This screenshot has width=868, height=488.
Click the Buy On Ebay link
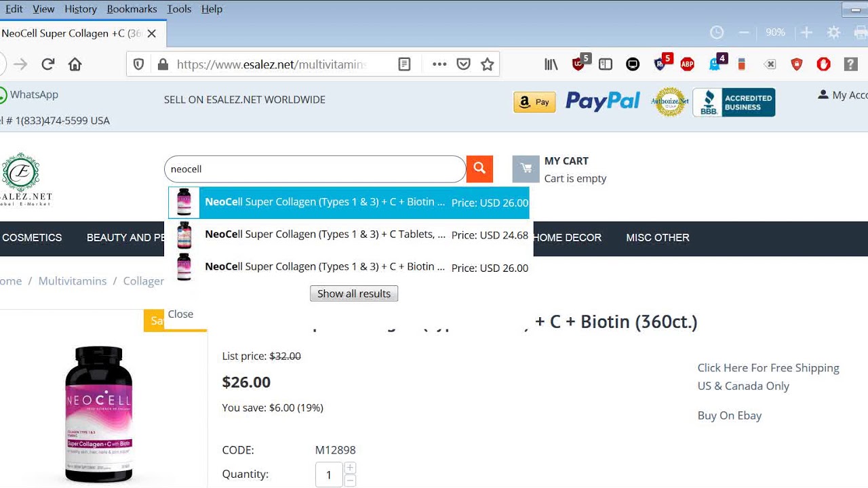tap(730, 415)
